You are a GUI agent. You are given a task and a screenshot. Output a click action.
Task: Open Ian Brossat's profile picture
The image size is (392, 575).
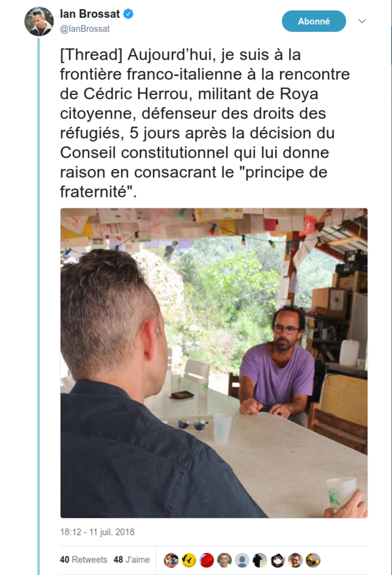tap(39, 21)
